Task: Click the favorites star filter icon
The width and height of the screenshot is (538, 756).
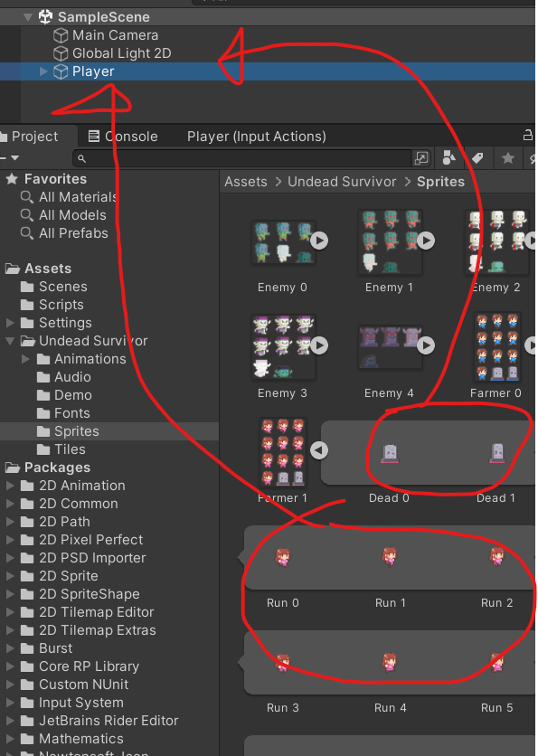Action: coord(507,157)
